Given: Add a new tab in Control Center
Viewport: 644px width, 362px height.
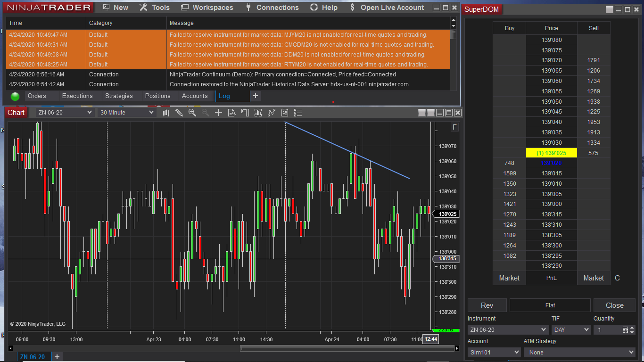Looking at the screenshot, I should 256,96.
